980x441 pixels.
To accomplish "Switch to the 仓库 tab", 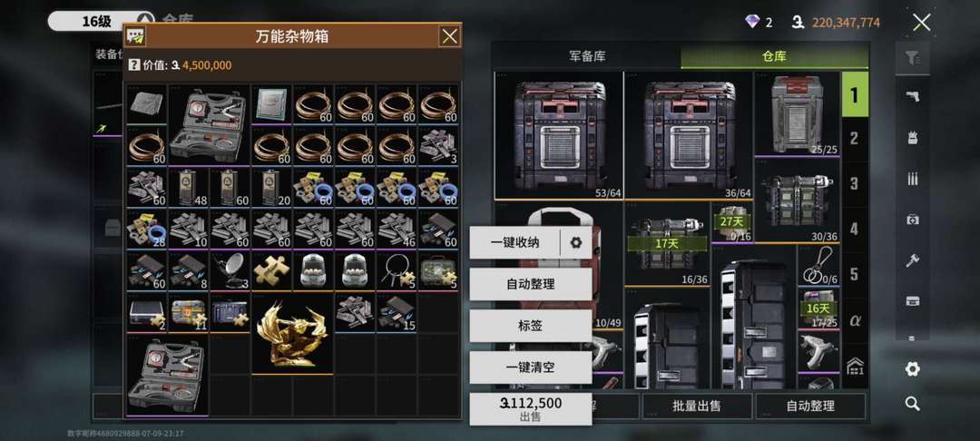I will [x=774, y=56].
